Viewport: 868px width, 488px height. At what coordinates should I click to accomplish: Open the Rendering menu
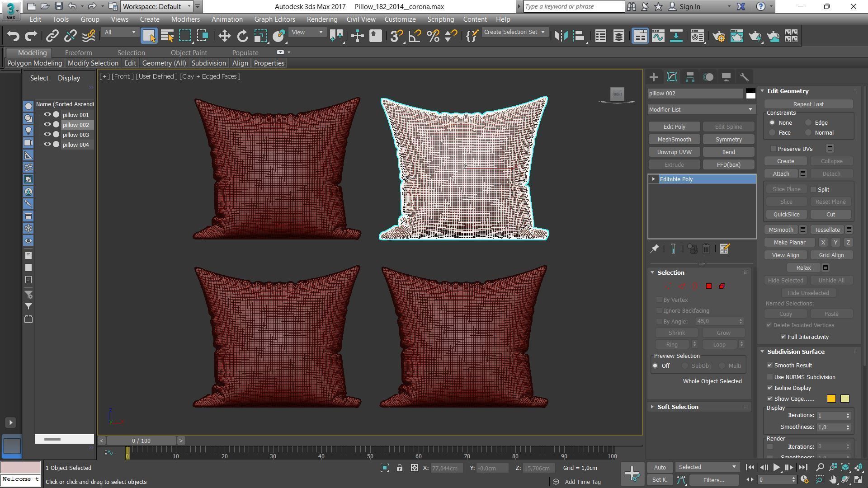click(322, 19)
